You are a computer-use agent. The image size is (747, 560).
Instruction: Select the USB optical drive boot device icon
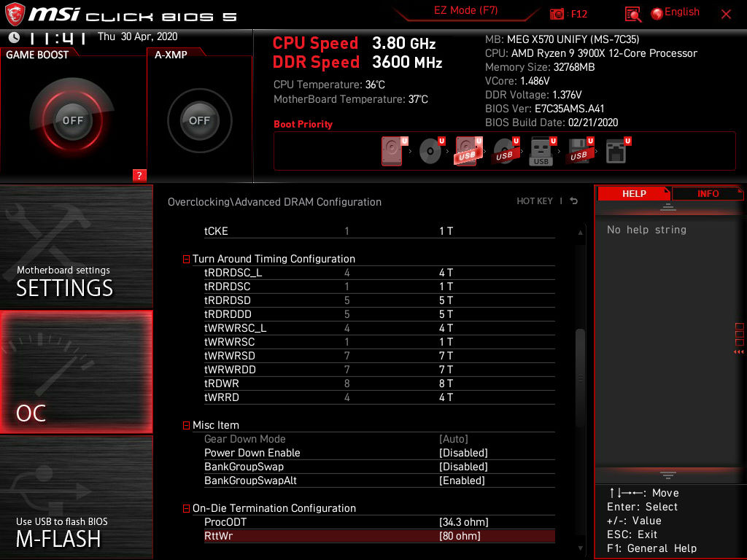(x=505, y=151)
